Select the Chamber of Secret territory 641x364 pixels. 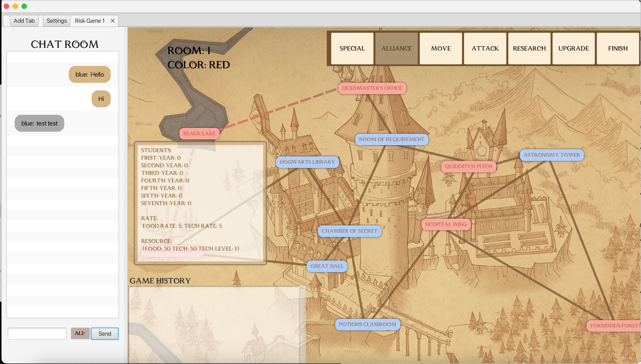tap(349, 231)
